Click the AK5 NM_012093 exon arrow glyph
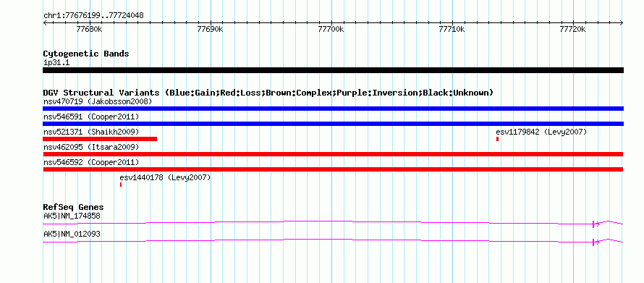 596,242
